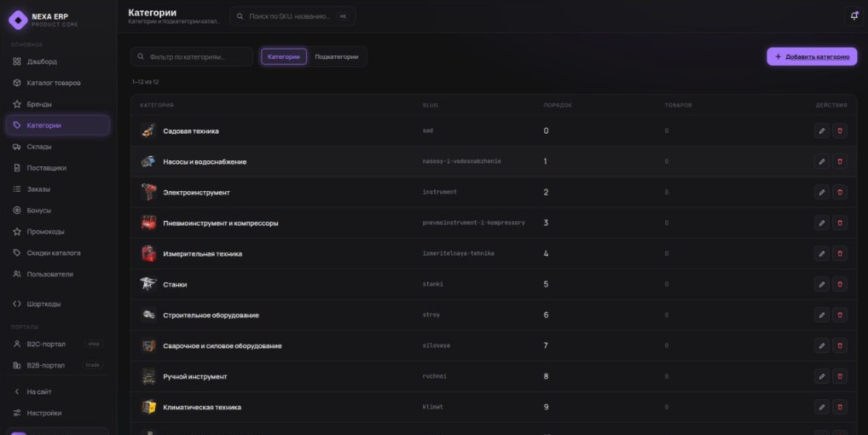The width and height of the screenshot is (868, 435).
Task: Click the Ручной инструмент row name
Action: 195,376
